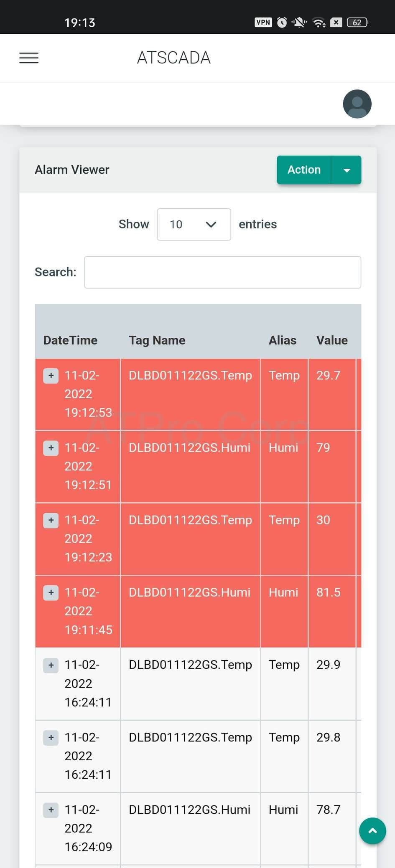Tap the alarm clock status icon
This screenshot has width=395, height=868.
pyautogui.click(x=282, y=23)
